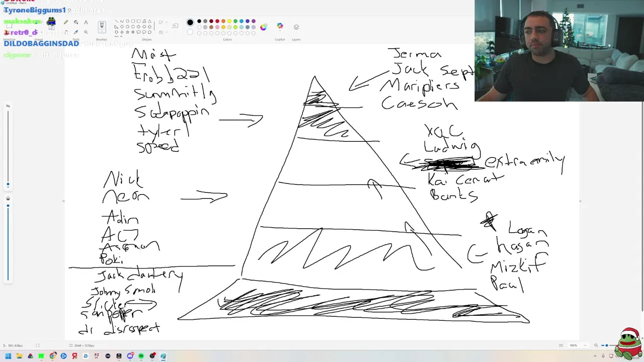Choose the red color swatch
This screenshot has height=362, width=644.
point(217,21)
